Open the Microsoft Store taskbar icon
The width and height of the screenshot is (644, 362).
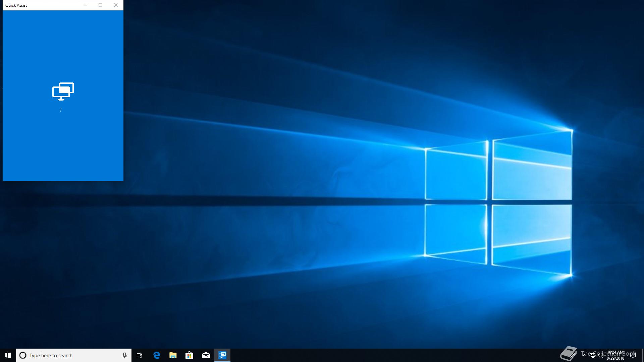click(x=190, y=355)
